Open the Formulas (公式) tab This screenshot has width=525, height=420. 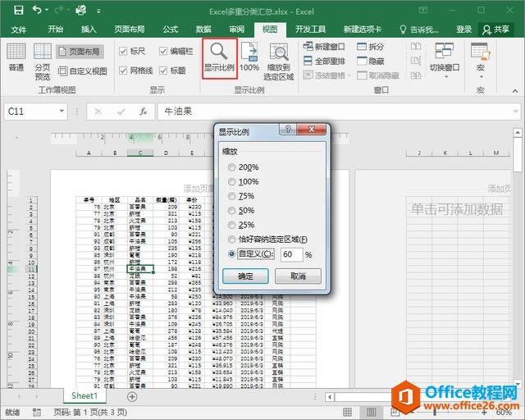pyautogui.click(x=171, y=30)
